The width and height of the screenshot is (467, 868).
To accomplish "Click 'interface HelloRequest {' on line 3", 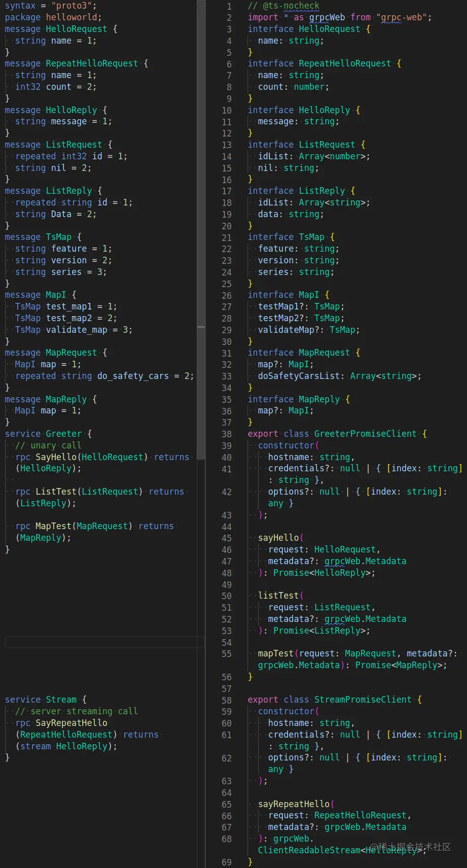I will click(x=309, y=29).
